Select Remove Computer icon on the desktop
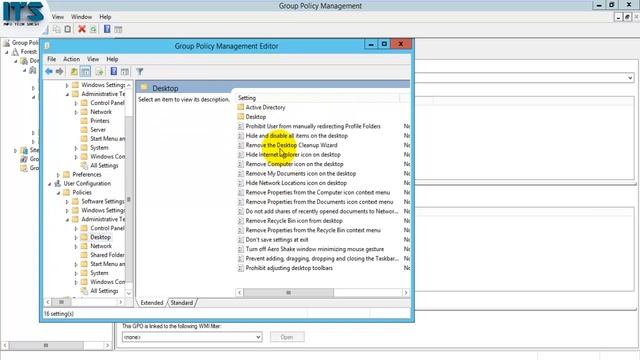The image size is (640, 360). point(294,164)
